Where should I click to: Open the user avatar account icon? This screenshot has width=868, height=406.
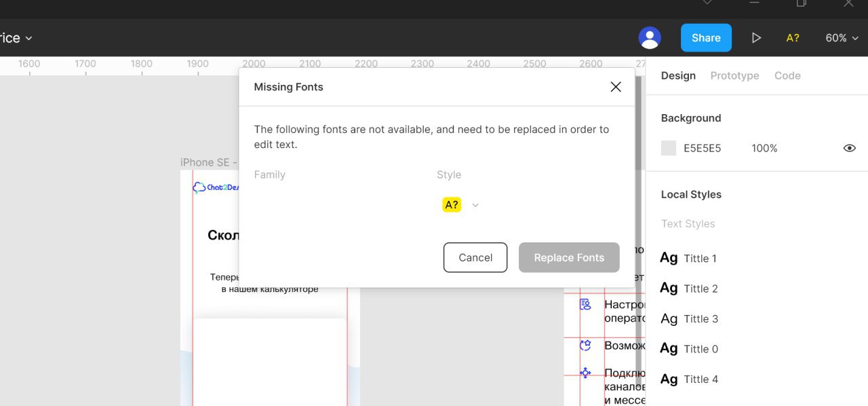point(650,38)
